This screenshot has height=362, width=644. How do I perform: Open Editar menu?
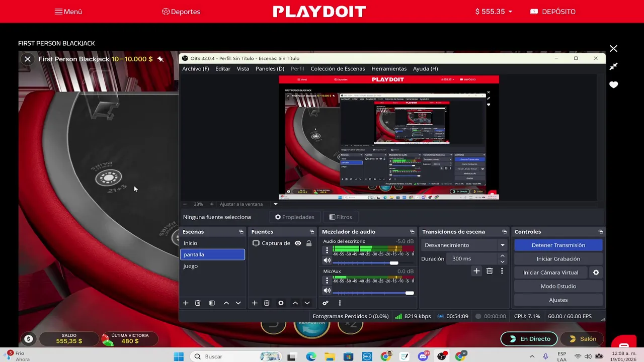point(223,69)
